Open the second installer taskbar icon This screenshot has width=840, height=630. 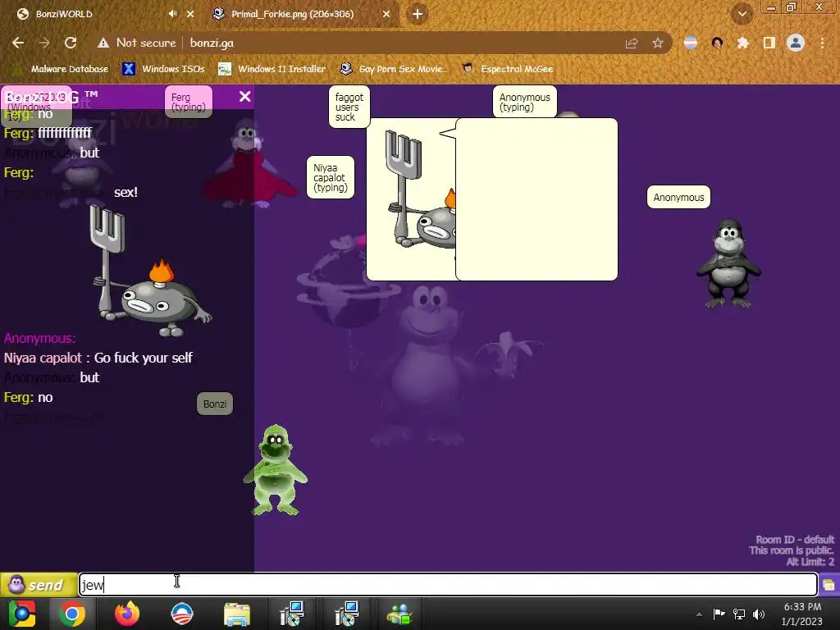tap(347, 614)
